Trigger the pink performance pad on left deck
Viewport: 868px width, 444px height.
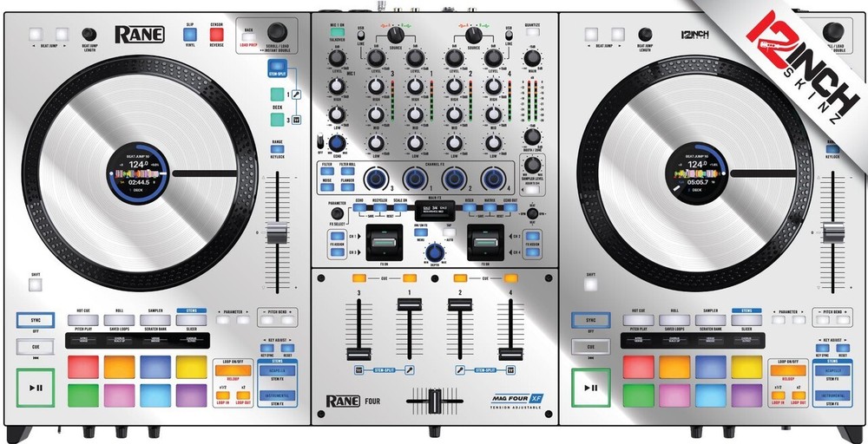[119, 395]
